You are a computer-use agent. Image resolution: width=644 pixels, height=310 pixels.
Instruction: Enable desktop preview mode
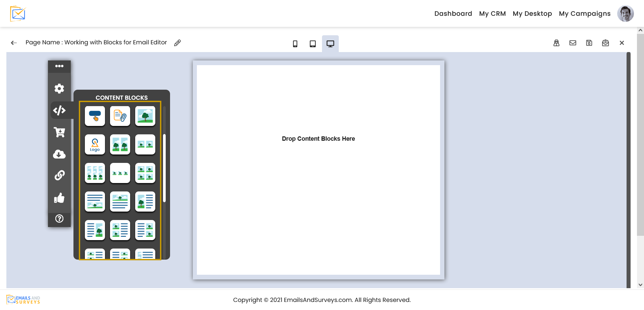330,43
